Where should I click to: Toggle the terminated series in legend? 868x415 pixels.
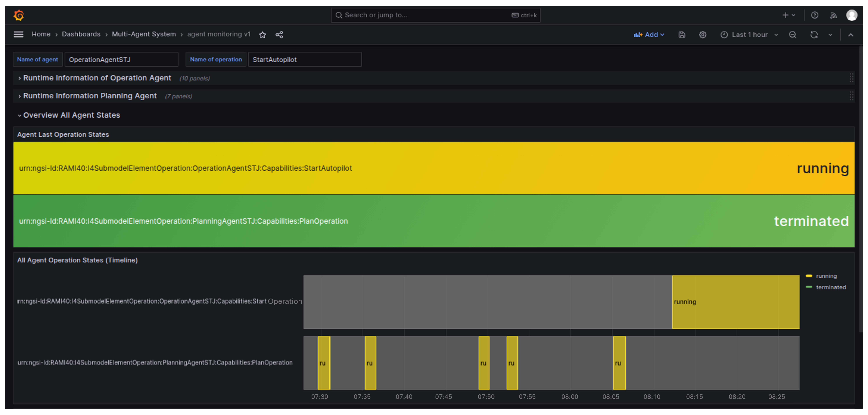(x=831, y=287)
